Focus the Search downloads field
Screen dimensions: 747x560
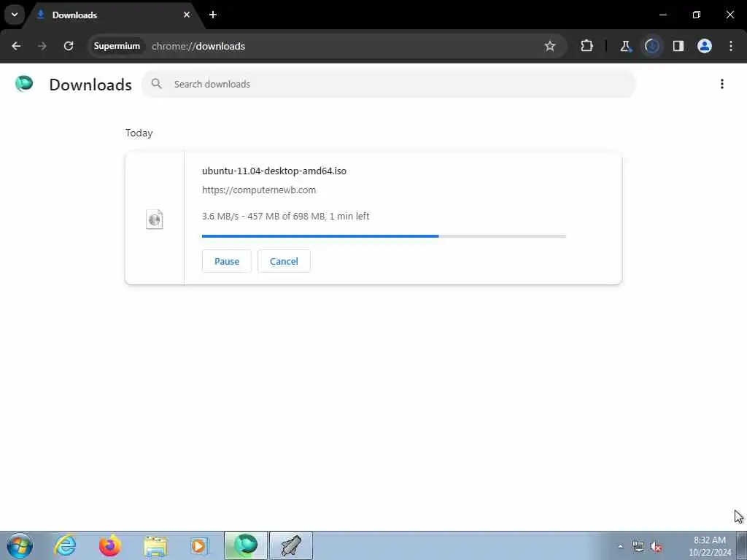pyautogui.click(x=389, y=84)
